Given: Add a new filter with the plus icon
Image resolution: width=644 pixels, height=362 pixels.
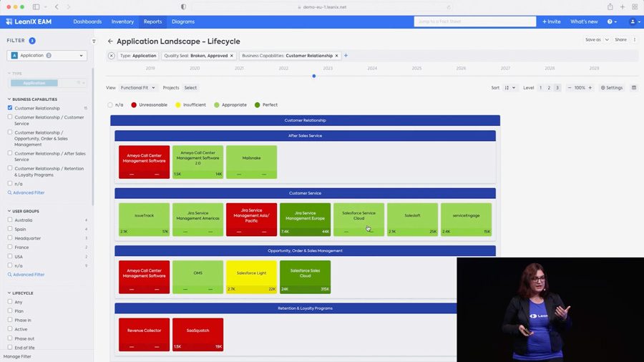Looking at the screenshot, I should 346,55.
